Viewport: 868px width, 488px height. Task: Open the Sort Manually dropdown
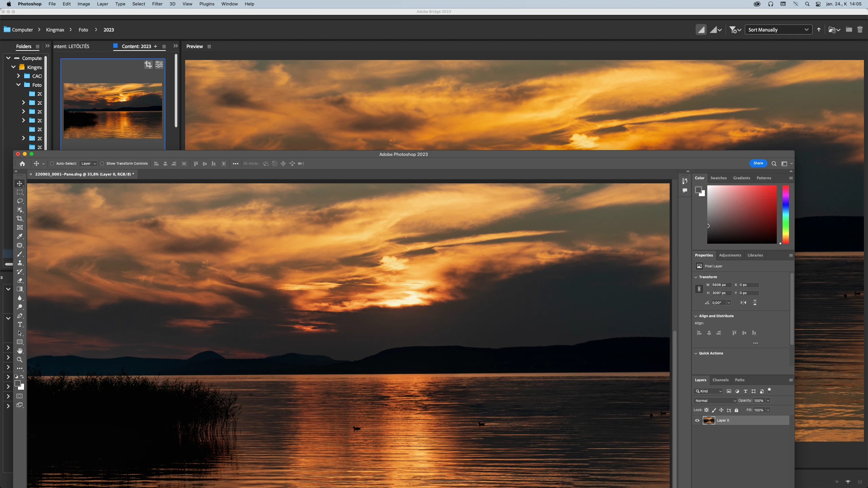tap(778, 30)
